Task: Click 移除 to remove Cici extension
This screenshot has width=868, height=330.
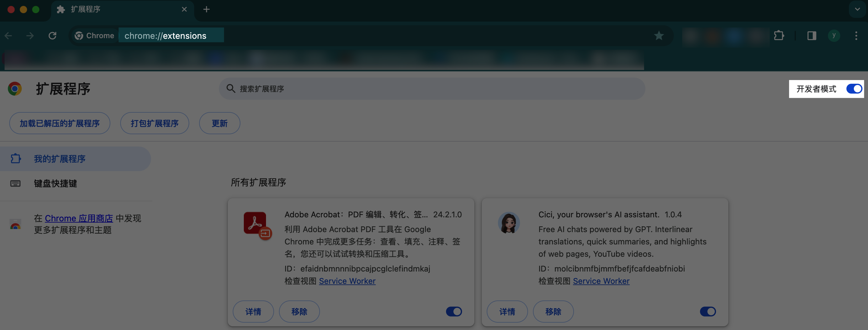Action: [553, 312]
